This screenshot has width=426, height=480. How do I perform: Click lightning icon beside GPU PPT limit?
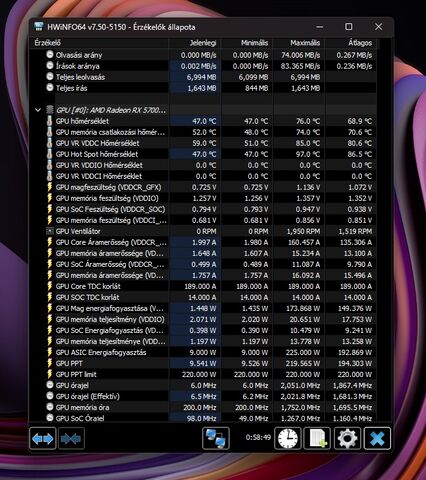point(50,374)
